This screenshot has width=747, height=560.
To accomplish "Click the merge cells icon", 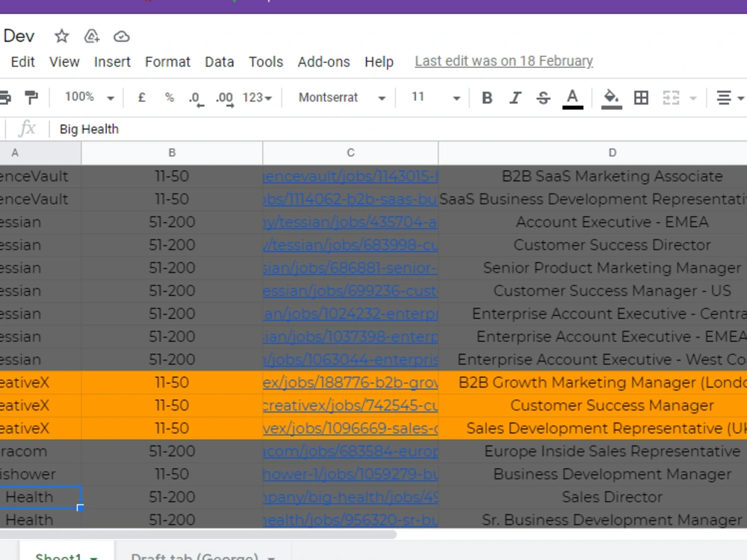I will [671, 98].
